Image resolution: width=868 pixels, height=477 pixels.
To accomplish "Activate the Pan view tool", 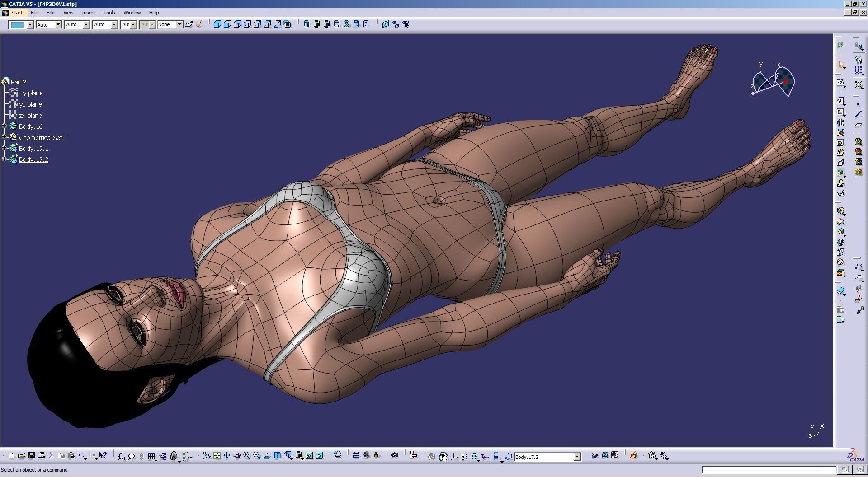I will [227, 456].
